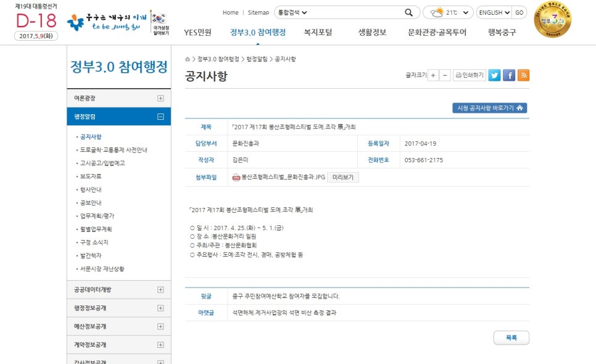Open the 행복중구 menu
The image size is (596, 364).
coord(502,32)
